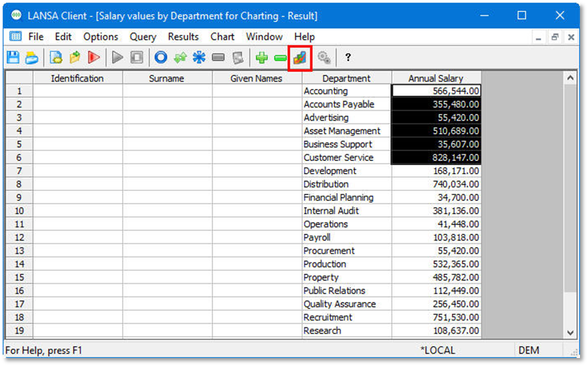Click the vertical scrollbar up arrow
The image size is (588, 366).
pos(570,78)
